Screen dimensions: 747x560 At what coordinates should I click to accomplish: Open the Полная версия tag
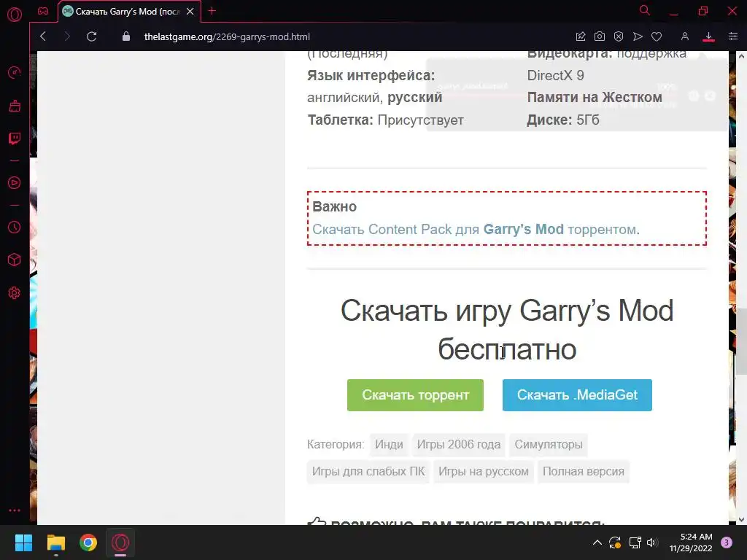(x=583, y=472)
